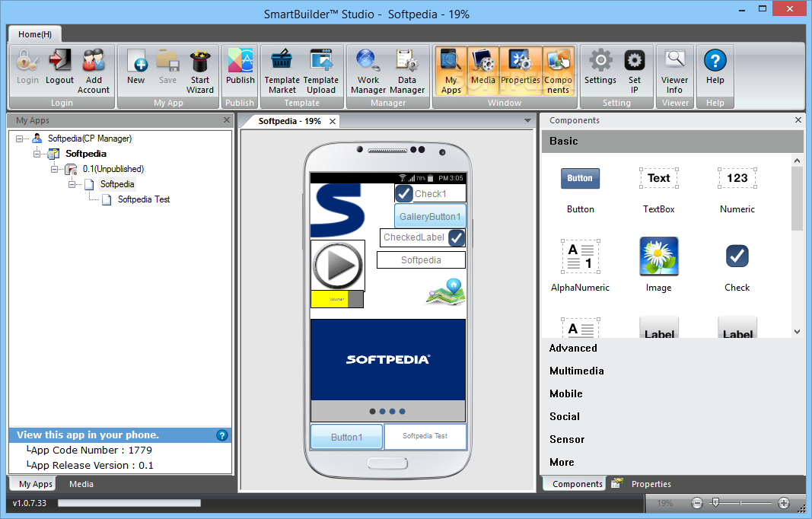Collapse the 0.1(Unpublished) version node
The image size is (812, 519).
(54, 169)
